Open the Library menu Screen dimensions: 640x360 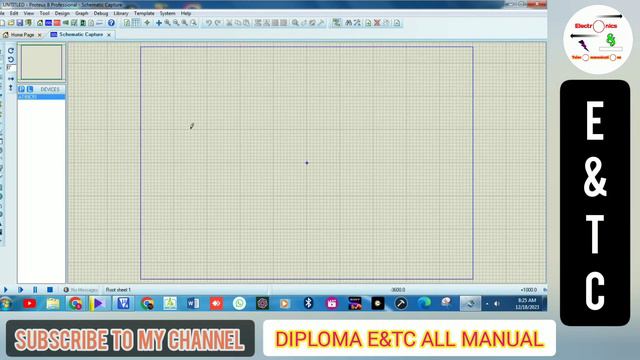coord(121,13)
